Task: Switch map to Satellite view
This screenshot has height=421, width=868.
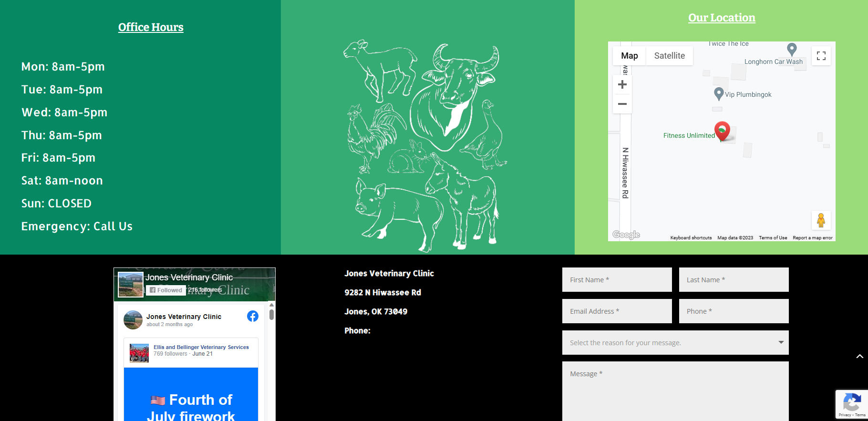Action: click(669, 56)
